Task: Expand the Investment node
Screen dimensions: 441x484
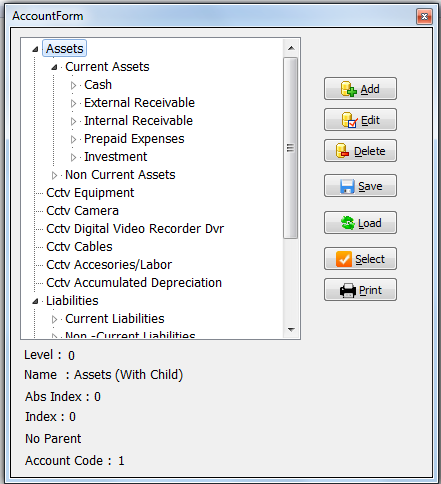Action: (x=73, y=157)
